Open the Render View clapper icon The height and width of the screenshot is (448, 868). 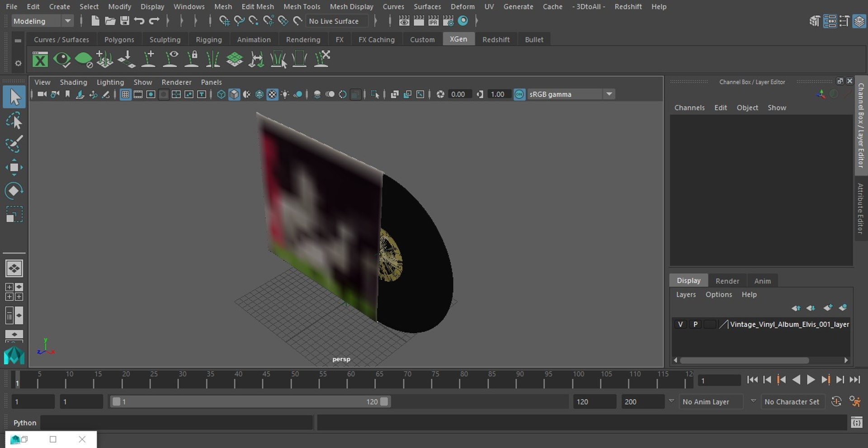[x=419, y=21]
